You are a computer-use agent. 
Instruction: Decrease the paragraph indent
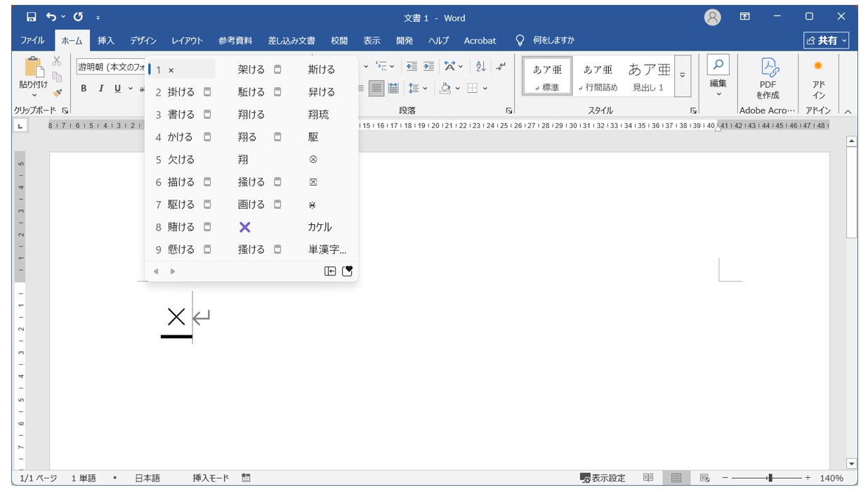412,67
